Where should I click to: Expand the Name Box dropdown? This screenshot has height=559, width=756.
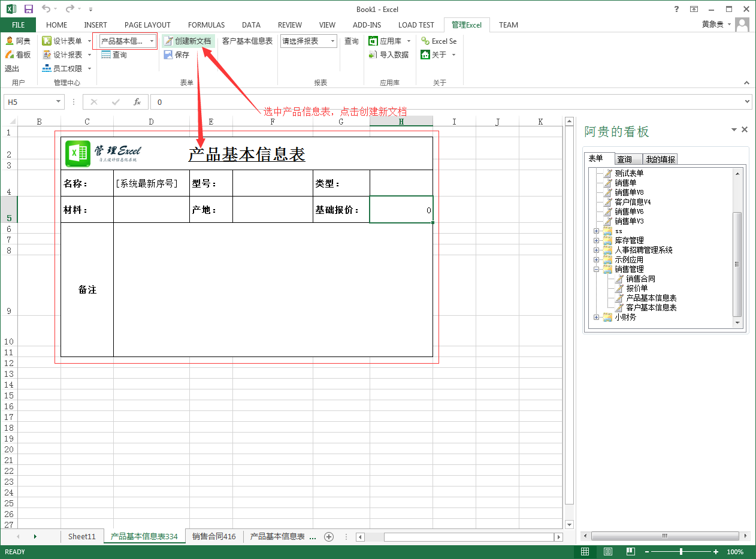[x=58, y=102]
